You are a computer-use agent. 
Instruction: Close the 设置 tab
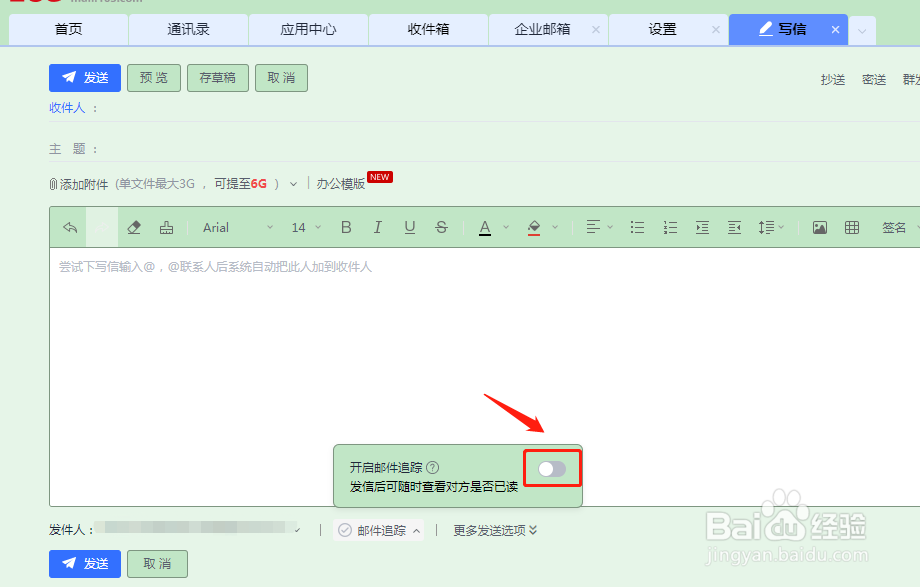[715, 29]
